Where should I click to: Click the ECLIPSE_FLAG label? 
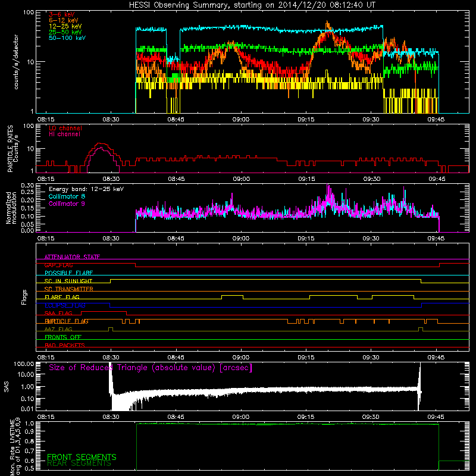pos(65,305)
